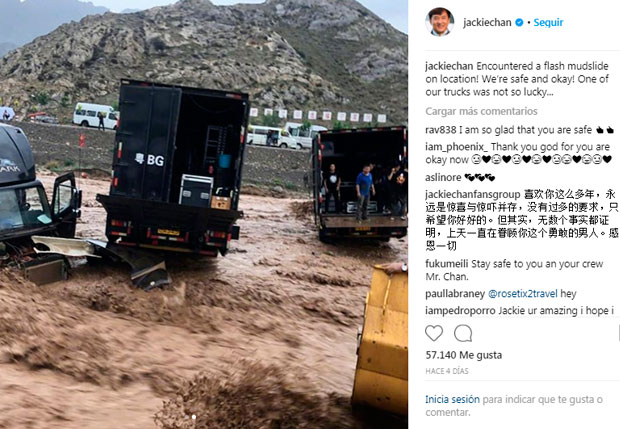This screenshot has height=429, width=620.
Task: Open the HACE 4 DÍAS timestamp
Action: 447,371
